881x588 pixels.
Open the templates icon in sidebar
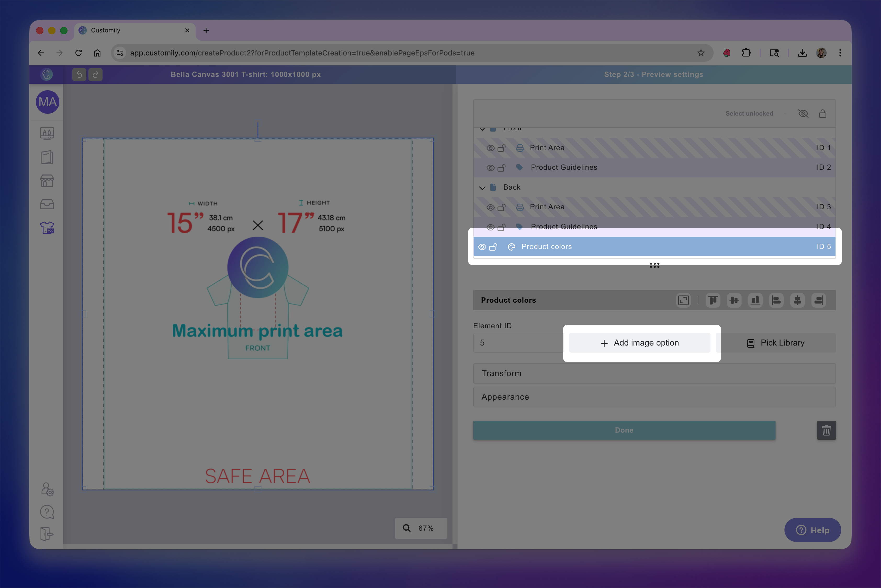coord(47,157)
